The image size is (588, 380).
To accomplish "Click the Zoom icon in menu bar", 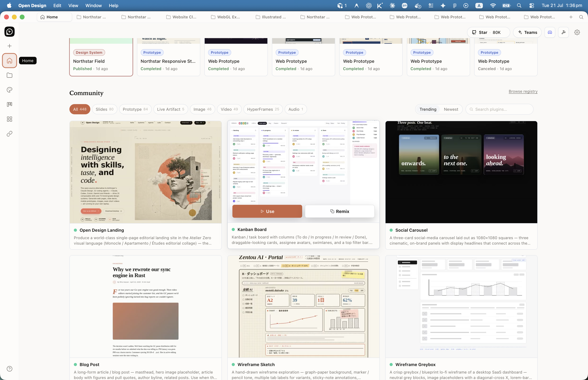I will pos(404,5).
